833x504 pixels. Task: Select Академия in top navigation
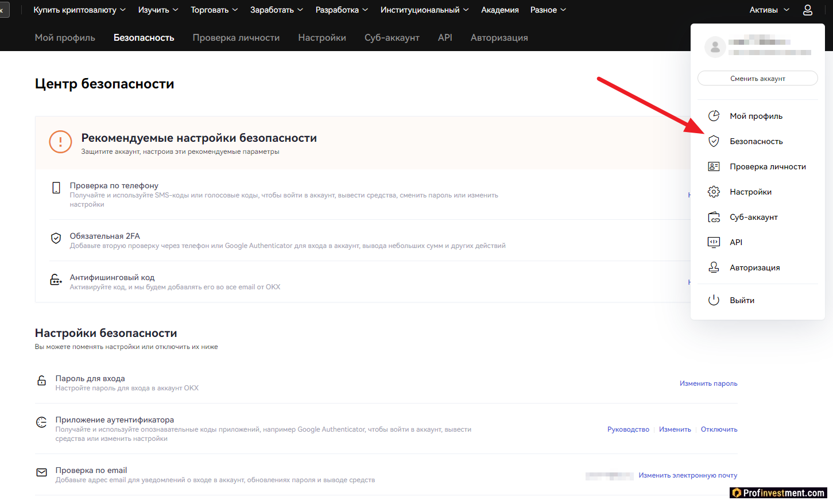pyautogui.click(x=499, y=10)
